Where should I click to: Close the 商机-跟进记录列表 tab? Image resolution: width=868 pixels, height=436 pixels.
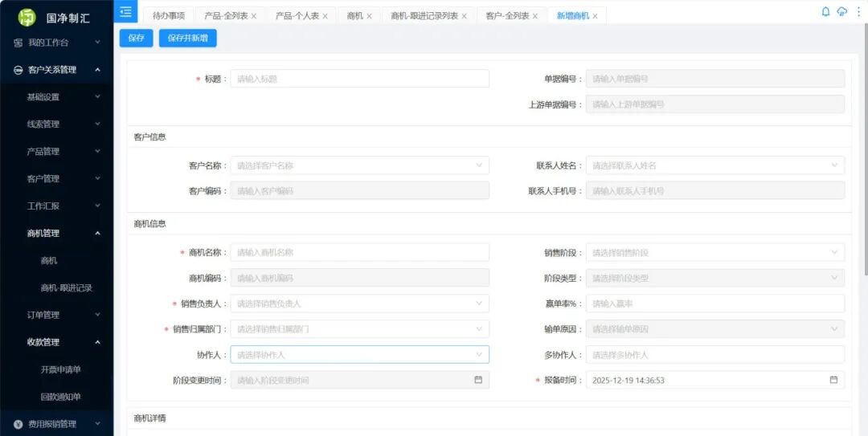click(x=464, y=16)
